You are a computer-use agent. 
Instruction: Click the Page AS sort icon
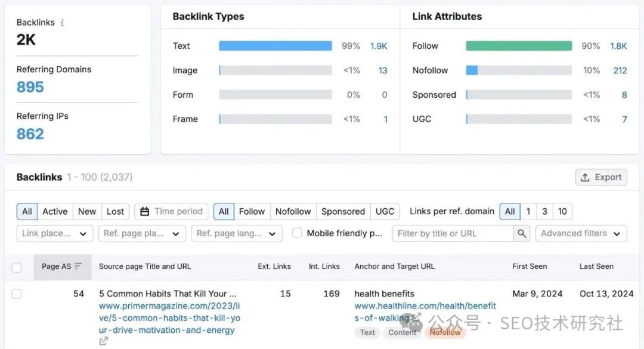pyautogui.click(x=78, y=266)
